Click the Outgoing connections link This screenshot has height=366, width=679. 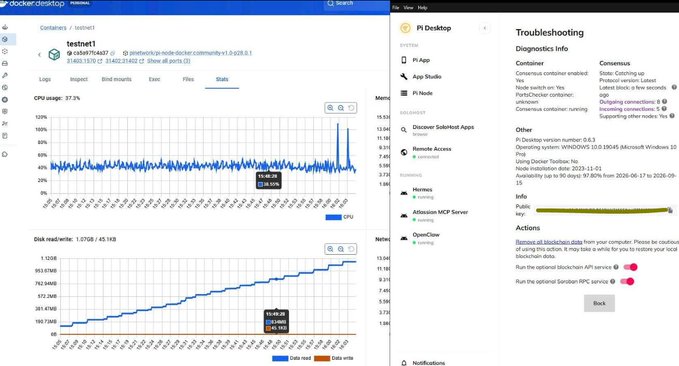coord(627,102)
